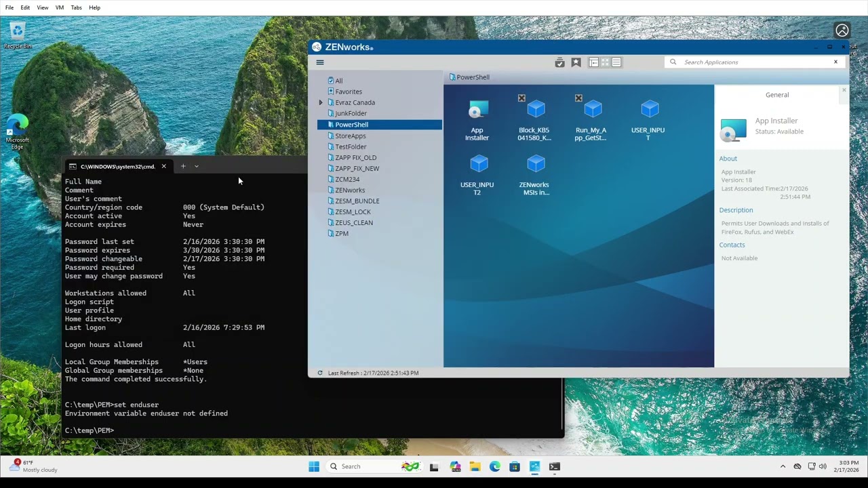This screenshot has height=488, width=868.
Task: Click the PowerShell breadcrumb above the app grid
Action: coord(469,77)
